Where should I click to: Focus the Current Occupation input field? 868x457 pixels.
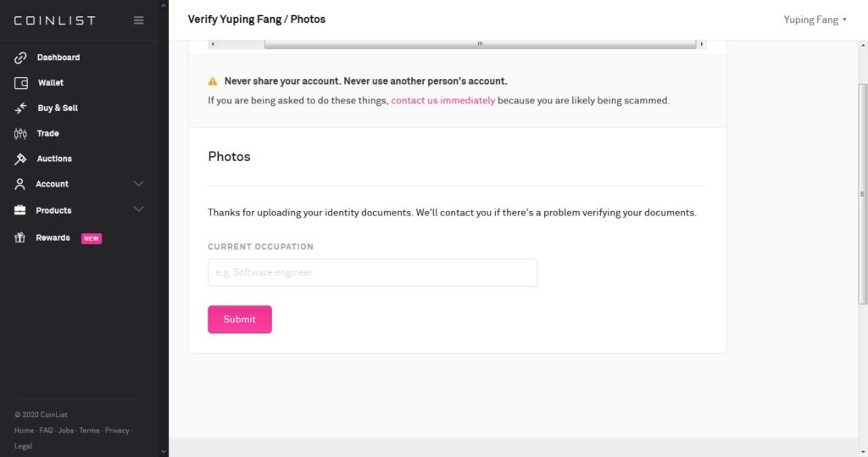(373, 272)
